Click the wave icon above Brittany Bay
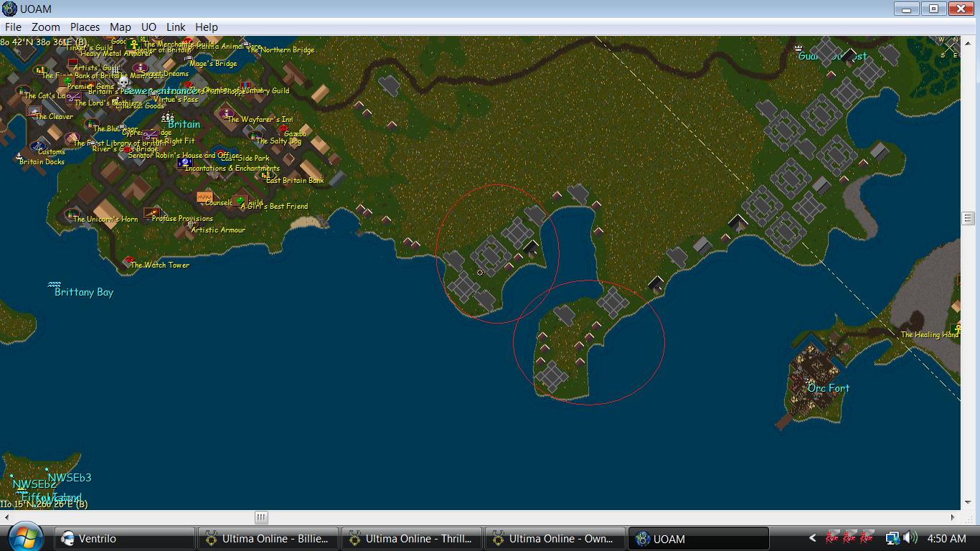This screenshot has height=551, width=980. [x=55, y=285]
